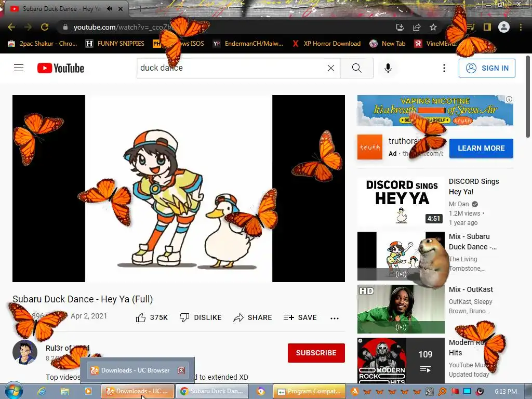
Task: Launch Internet Explorer from taskbar
Action: pyautogui.click(x=42, y=391)
